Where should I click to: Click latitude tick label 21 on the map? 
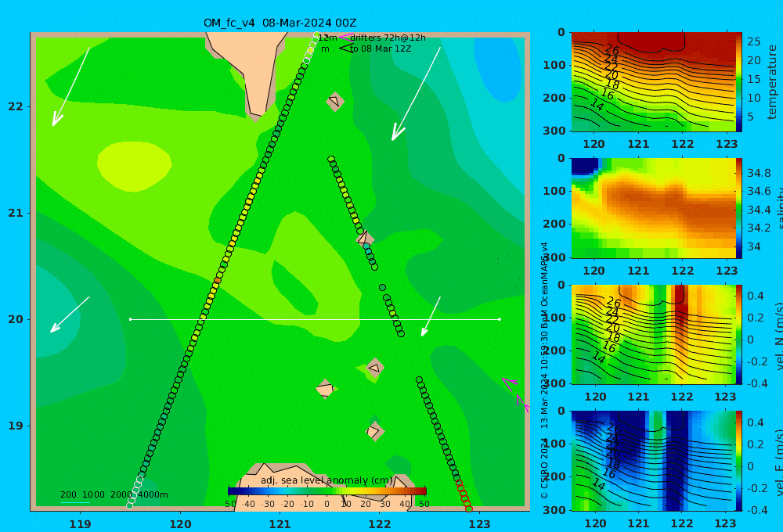click(16, 213)
